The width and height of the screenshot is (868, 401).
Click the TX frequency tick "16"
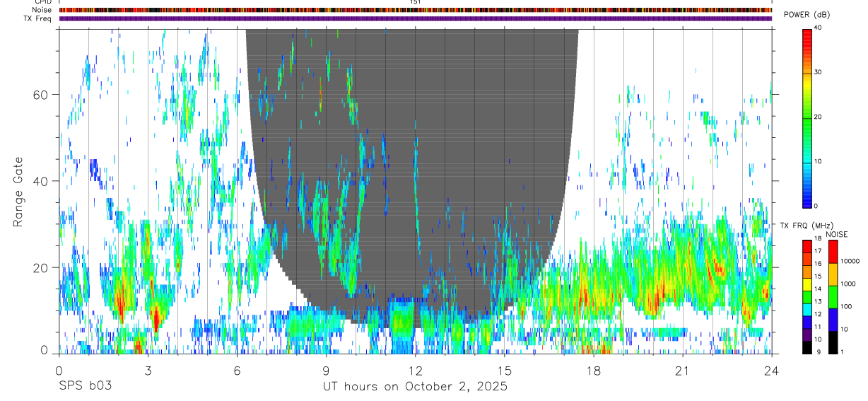coord(819,264)
